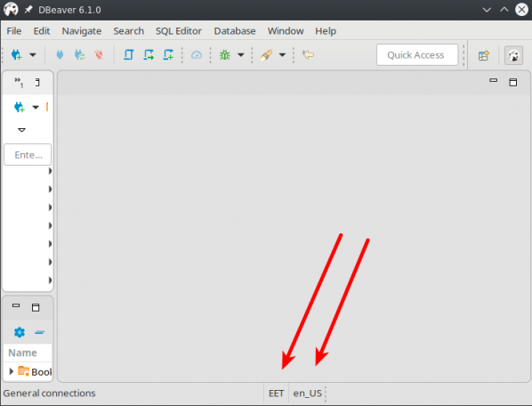
Task: Click the dashboard gauge icon in the toolbar
Action: pos(197,54)
